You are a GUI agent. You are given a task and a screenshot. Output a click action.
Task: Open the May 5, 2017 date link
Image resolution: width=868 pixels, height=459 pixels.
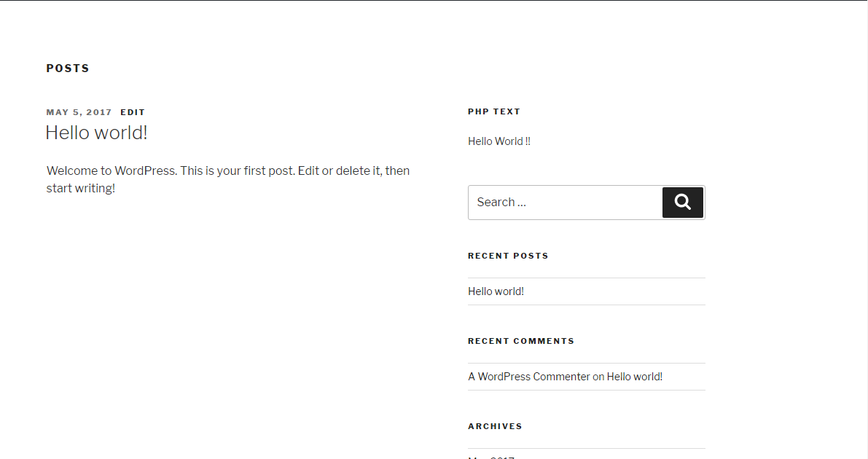[79, 112]
